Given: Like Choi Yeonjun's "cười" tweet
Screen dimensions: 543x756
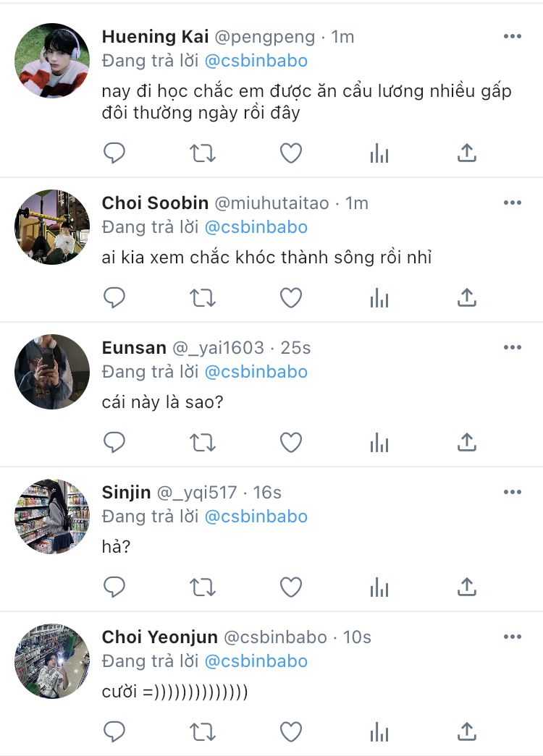Looking at the screenshot, I should click(291, 731).
